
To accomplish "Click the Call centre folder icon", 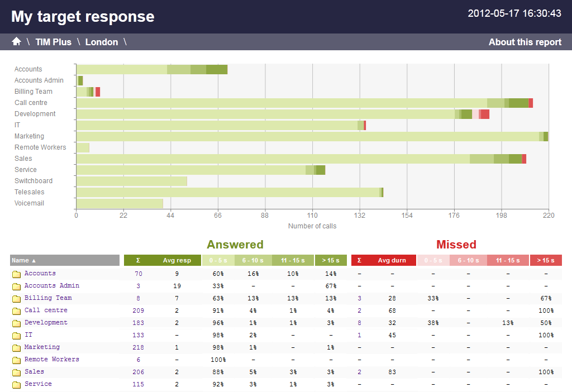I will pos(17,311).
